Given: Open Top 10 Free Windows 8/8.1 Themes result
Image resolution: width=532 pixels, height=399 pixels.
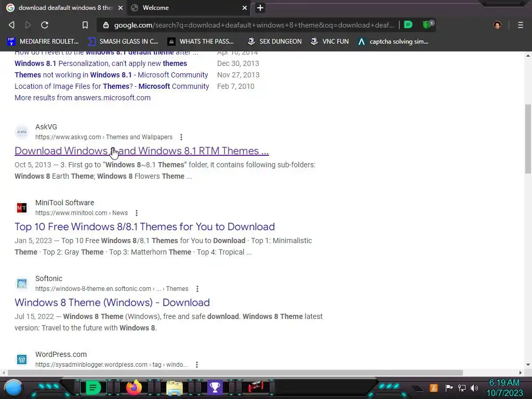Looking at the screenshot, I should 144,227.
